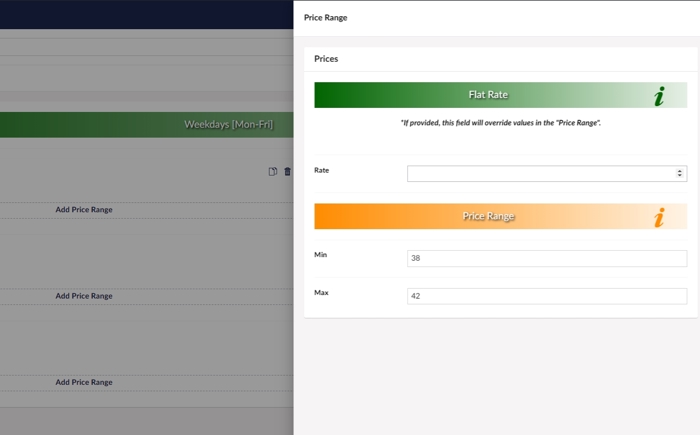This screenshot has height=435, width=700.
Task: Click the Price Range panel title
Action: pos(325,18)
